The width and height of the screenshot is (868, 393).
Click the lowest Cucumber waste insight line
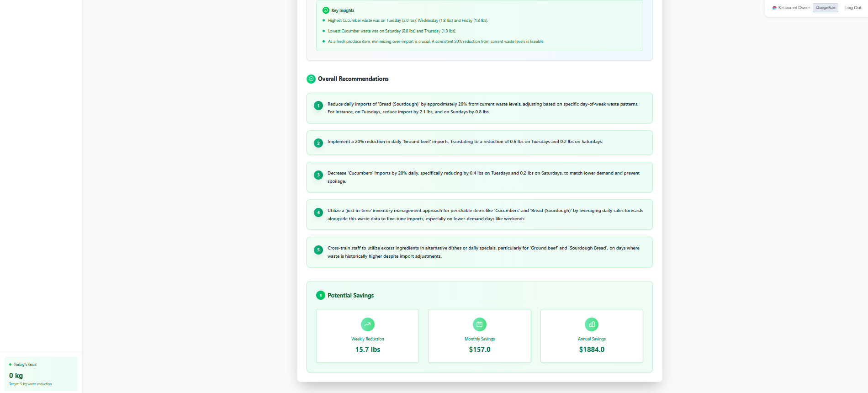coord(392,31)
